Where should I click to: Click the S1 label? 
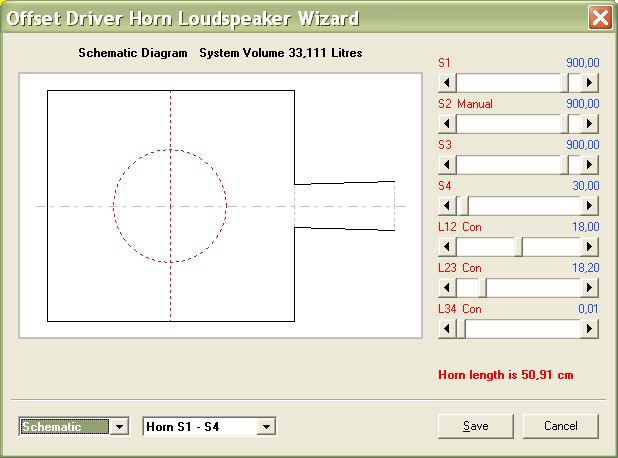(444, 63)
